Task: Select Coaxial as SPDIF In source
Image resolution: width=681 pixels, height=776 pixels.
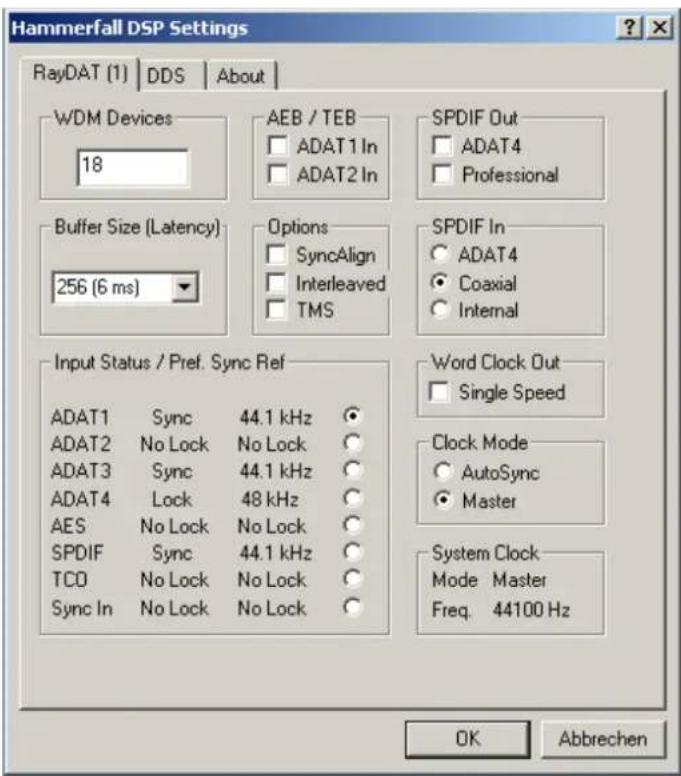Action: pyautogui.click(x=439, y=283)
